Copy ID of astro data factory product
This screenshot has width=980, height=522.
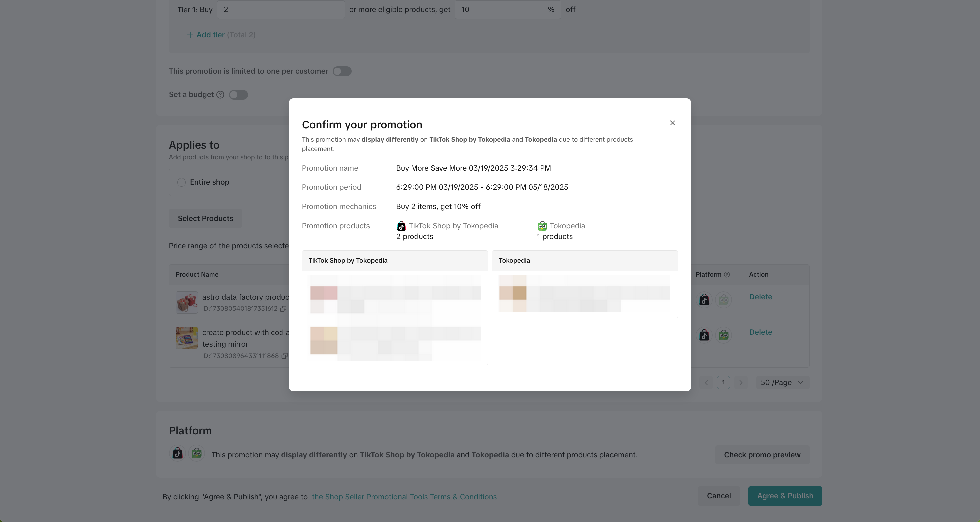[283, 309]
